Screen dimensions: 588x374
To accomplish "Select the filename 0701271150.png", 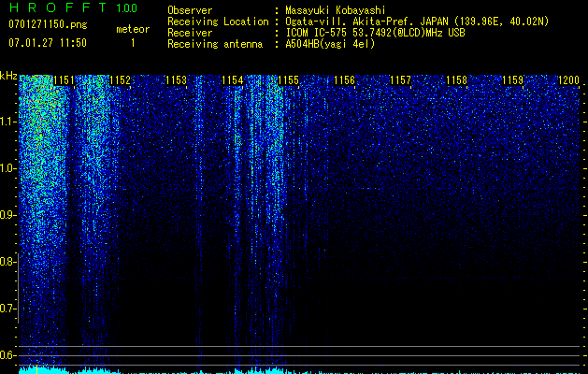I will click(x=48, y=24).
